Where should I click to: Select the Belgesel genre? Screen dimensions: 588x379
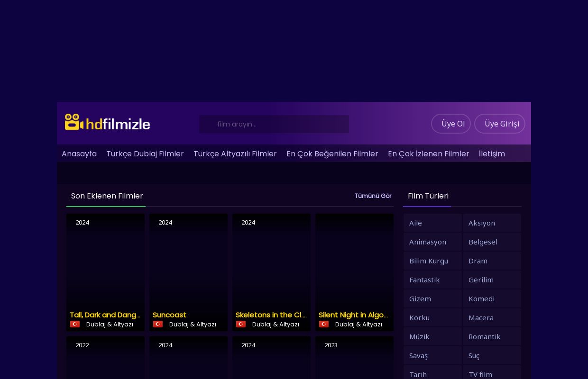click(492, 242)
